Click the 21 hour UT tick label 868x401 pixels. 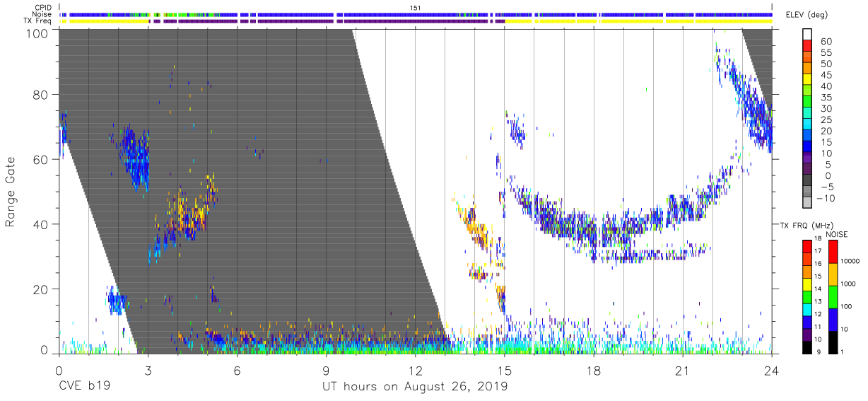(x=683, y=371)
